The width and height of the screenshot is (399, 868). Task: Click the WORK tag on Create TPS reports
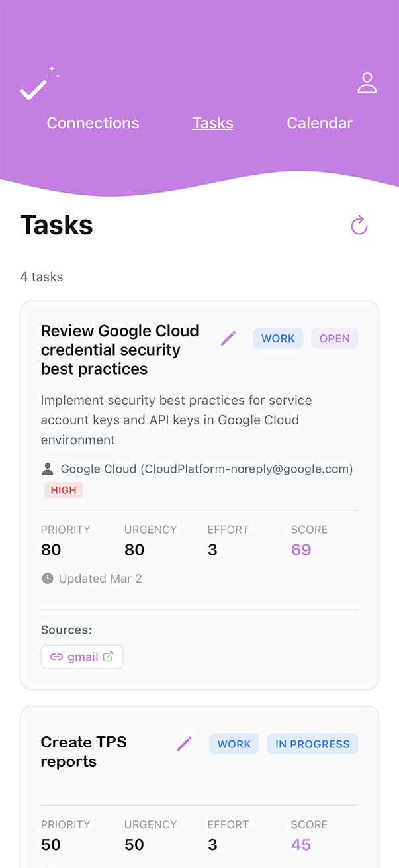tap(234, 744)
